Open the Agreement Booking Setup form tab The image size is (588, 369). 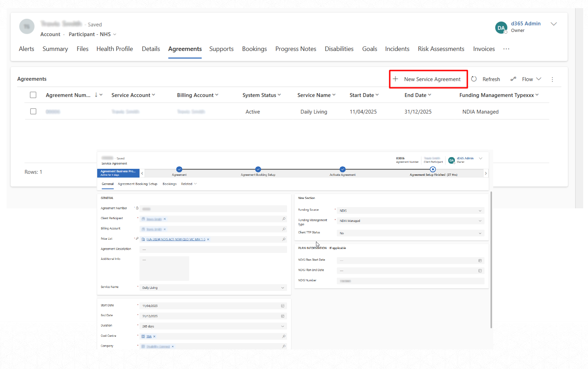click(x=137, y=184)
